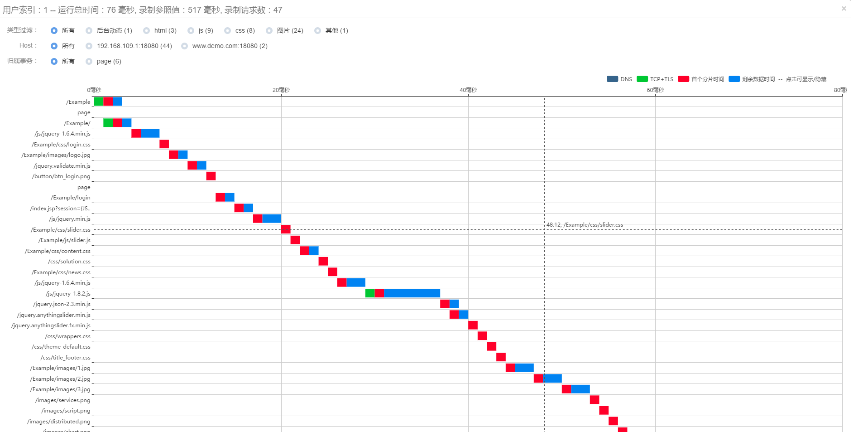Select the css (8) type filter
The height and width of the screenshot is (432, 868).
point(228,31)
